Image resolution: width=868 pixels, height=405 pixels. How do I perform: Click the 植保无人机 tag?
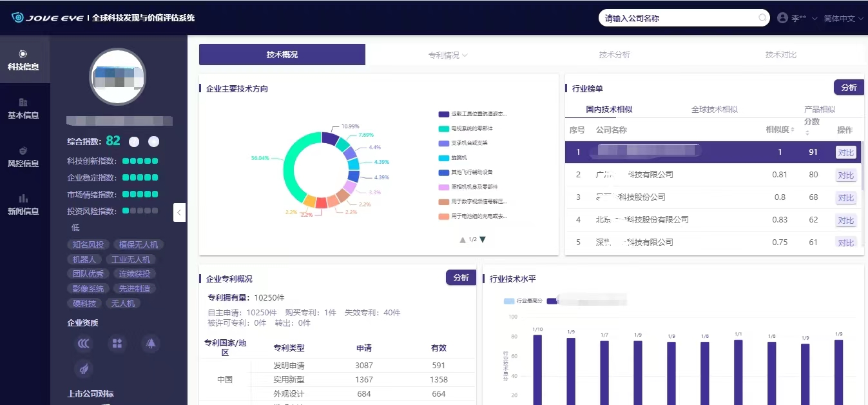tap(139, 244)
